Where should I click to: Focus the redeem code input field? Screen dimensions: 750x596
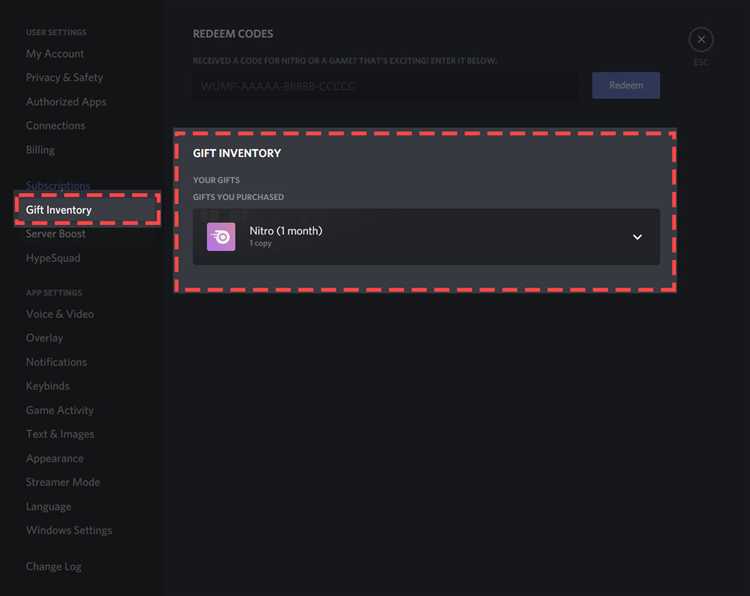[x=385, y=86]
